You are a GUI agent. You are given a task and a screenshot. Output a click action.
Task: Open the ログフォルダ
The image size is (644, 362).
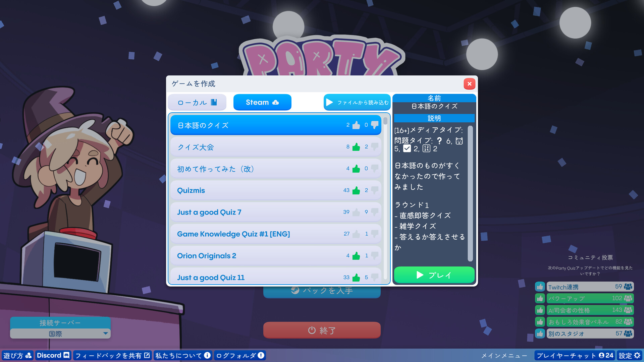click(240, 356)
